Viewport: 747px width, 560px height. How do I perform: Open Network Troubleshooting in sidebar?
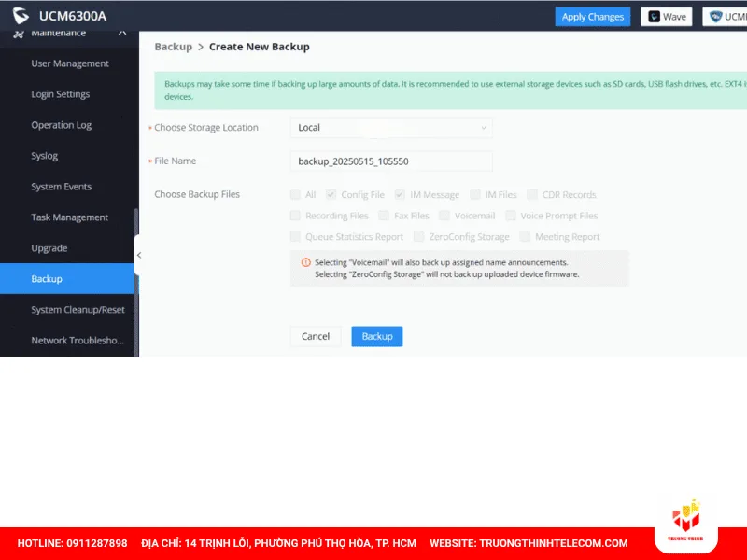78,341
